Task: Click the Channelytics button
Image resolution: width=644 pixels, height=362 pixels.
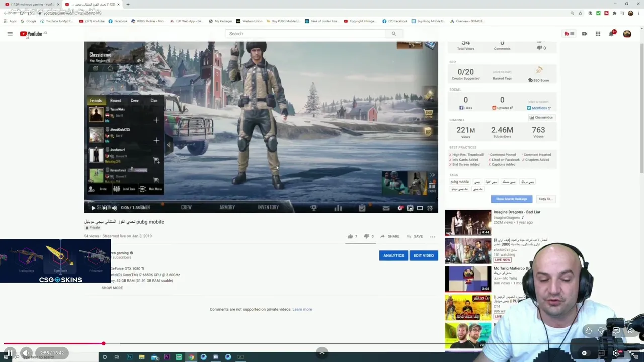Action: [x=541, y=117]
